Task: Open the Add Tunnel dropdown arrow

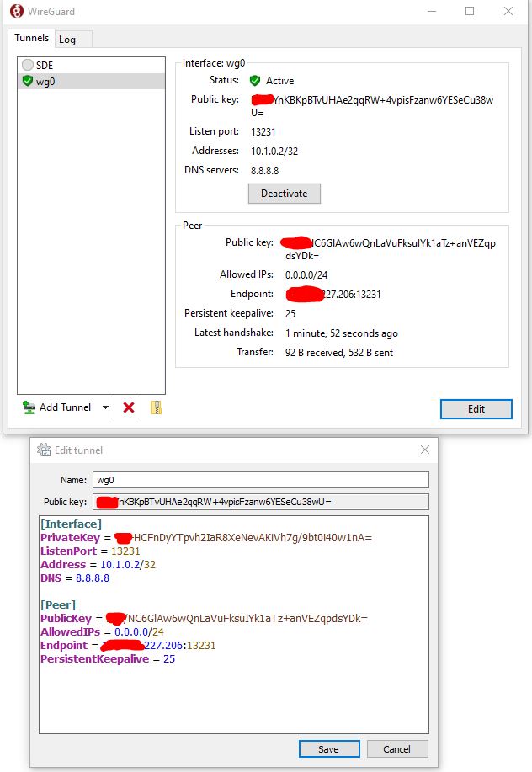Action: click(x=105, y=407)
